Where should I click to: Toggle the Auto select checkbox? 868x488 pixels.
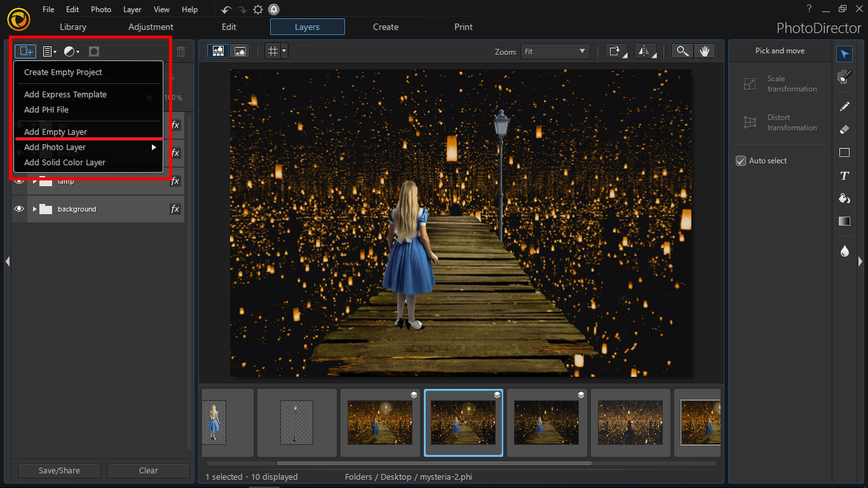[741, 161]
